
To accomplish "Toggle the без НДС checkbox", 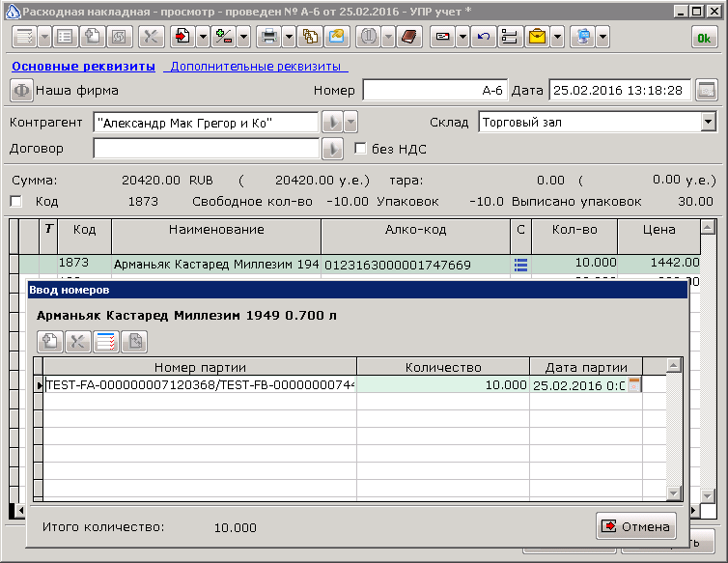I will [360, 149].
